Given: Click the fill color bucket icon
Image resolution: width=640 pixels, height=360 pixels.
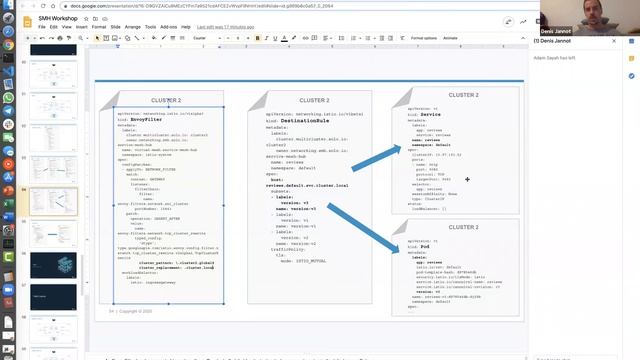Looking at the screenshot, I should click(x=154, y=38).
